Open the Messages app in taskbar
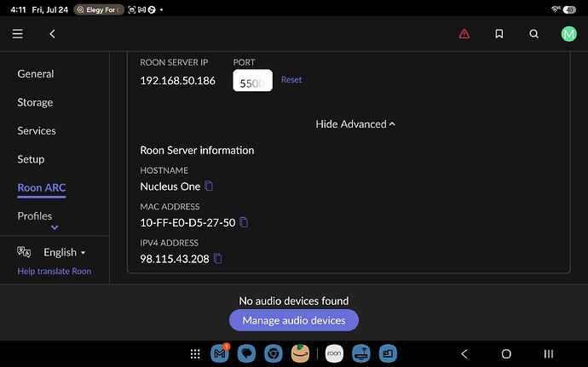This screenshot has height=367, width=588. (246, 353)
